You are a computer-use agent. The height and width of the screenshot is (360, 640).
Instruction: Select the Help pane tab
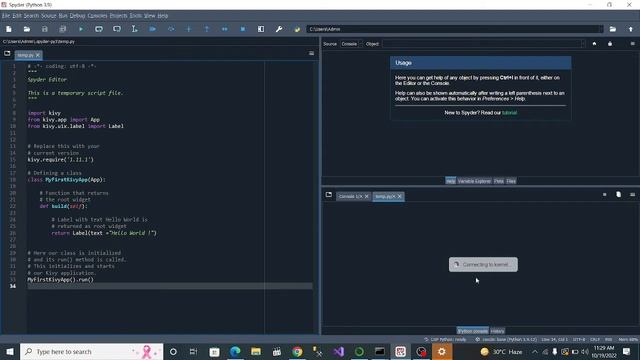coord(451,181)
